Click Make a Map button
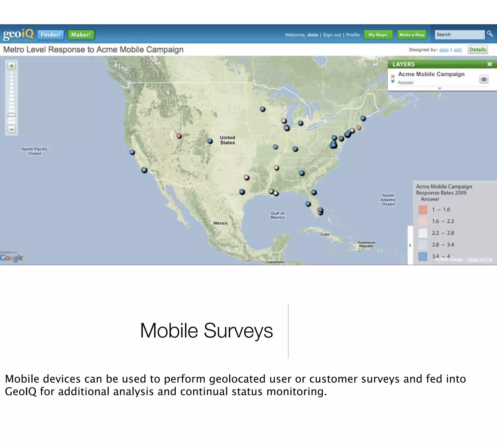This screenshot has height=448, width=497. [412, 35]
